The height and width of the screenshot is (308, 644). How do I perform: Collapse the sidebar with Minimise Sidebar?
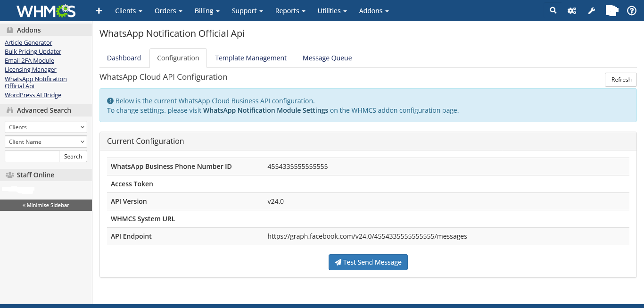click(46, 205)
